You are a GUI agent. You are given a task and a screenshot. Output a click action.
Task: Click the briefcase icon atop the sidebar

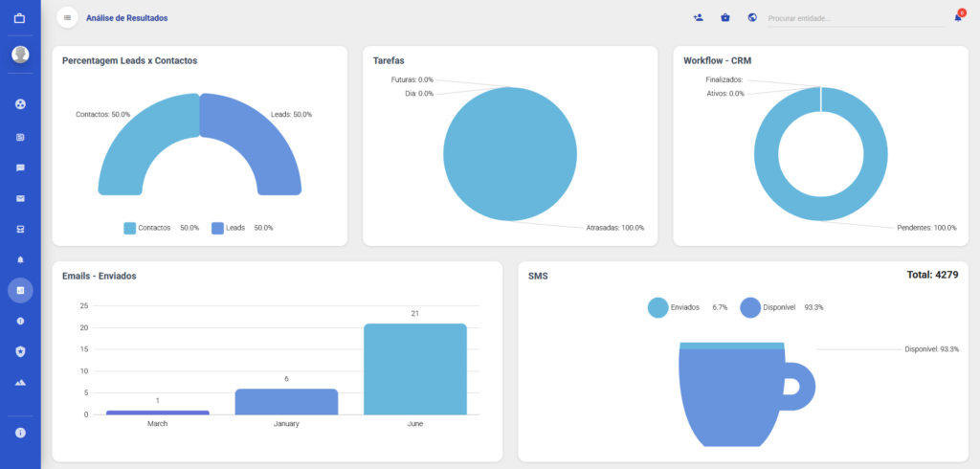tap(20, 18)
